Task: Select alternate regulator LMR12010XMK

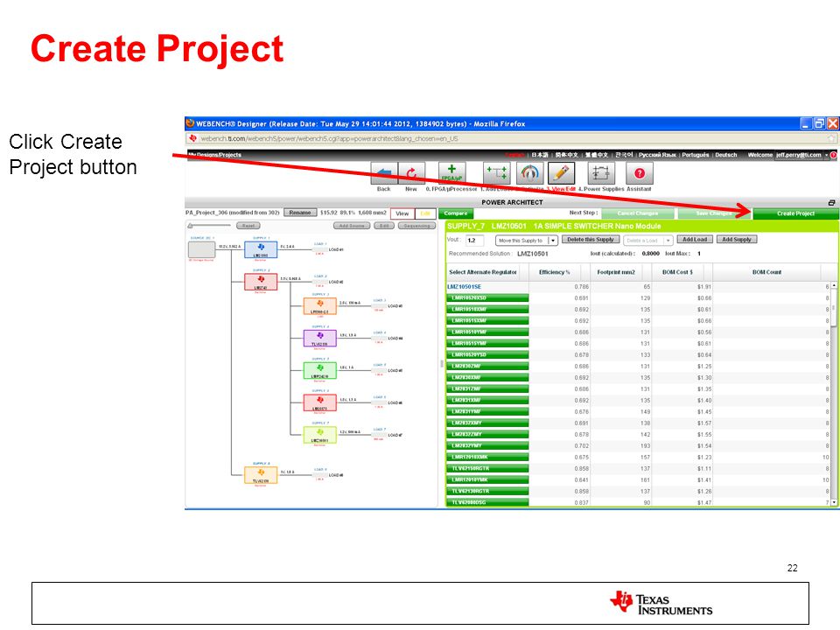Action: [x=487, y=457]
